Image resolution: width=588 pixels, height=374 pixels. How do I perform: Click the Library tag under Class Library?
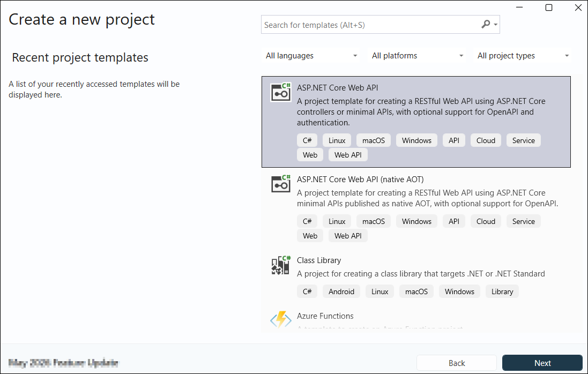pos(502,291)
